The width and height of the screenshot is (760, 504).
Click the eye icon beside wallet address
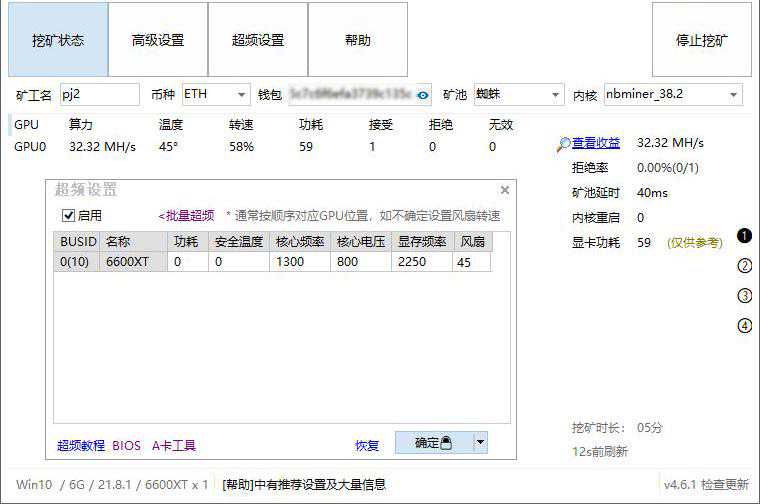click(423, 95)
